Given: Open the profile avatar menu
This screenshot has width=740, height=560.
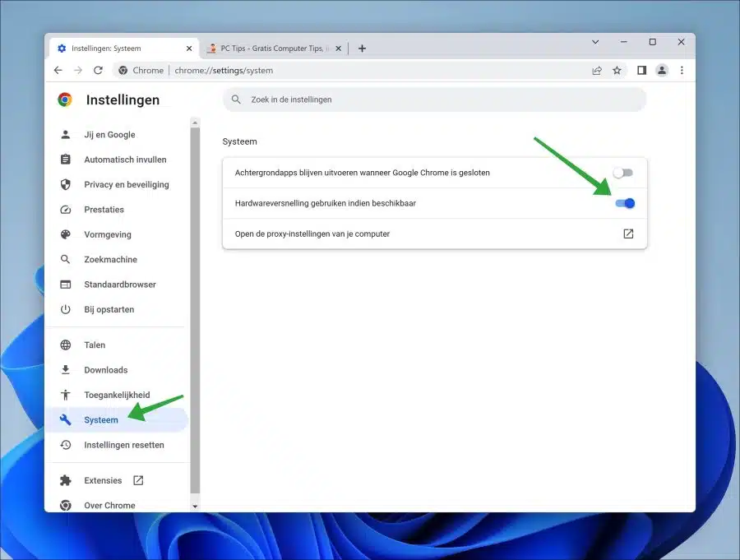Looking at the screenshot, I should pyautogui.click(x=662, y=71).
